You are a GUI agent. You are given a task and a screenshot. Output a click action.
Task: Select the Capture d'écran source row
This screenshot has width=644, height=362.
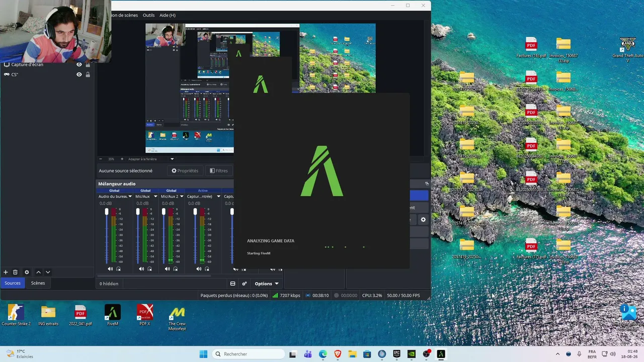[x=47, y=64]
